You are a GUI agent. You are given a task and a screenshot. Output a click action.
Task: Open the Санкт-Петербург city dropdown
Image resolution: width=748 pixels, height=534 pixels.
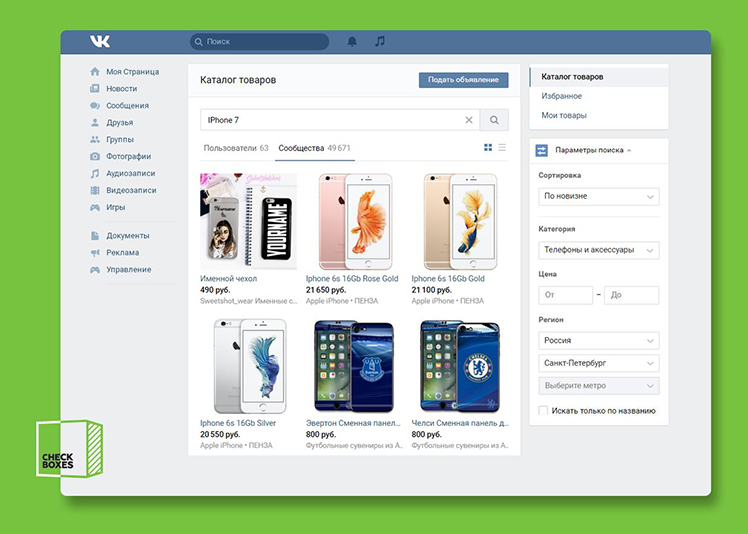click(x=599, y=363)
